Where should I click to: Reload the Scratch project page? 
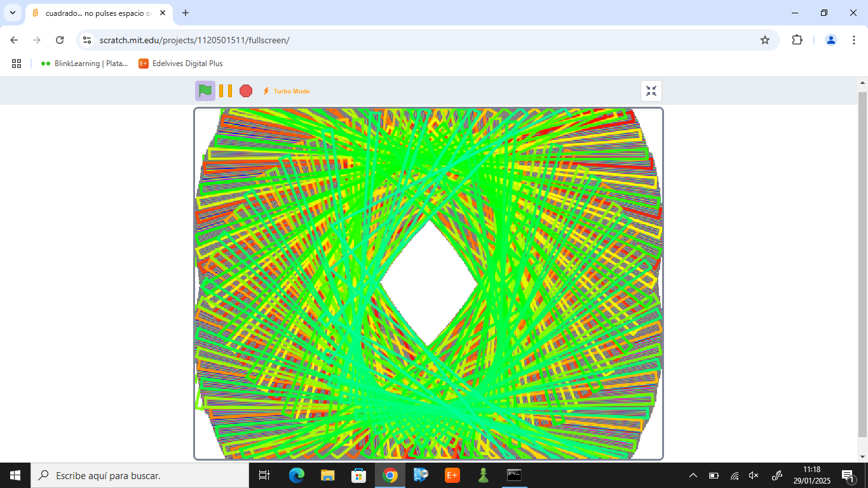pyautogui.click(x=60, y=40)
